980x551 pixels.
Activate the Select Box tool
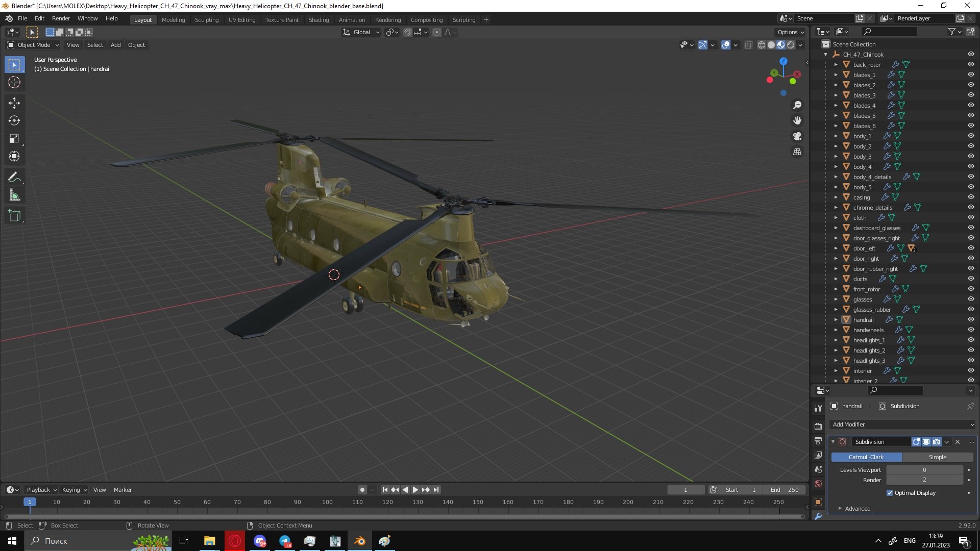coord(14,65)
